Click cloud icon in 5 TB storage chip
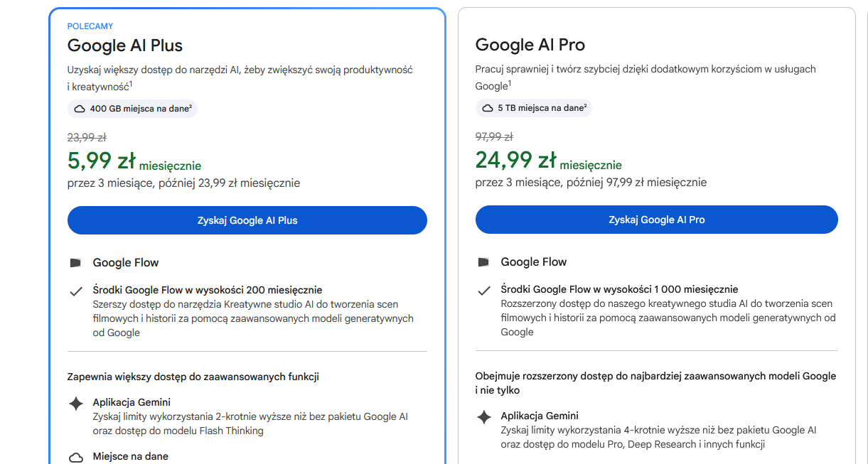868x464 pixels. coord(488,108)
